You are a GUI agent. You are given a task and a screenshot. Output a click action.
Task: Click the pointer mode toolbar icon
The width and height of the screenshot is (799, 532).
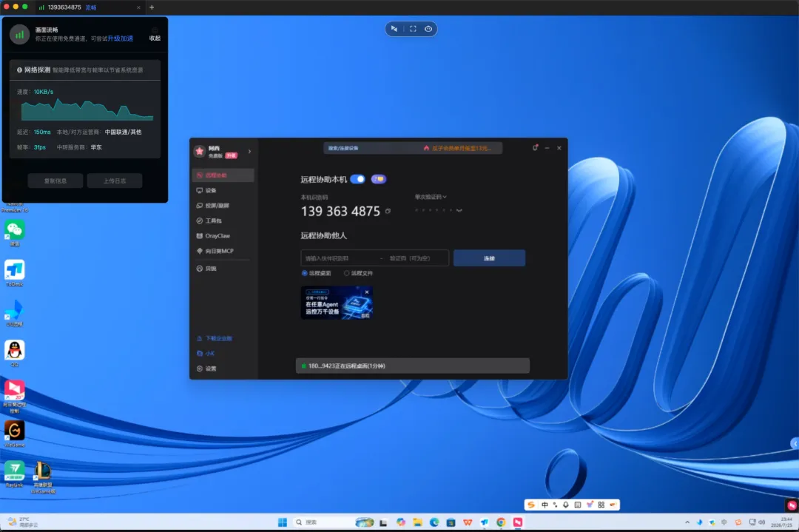(x=394, y=29)
